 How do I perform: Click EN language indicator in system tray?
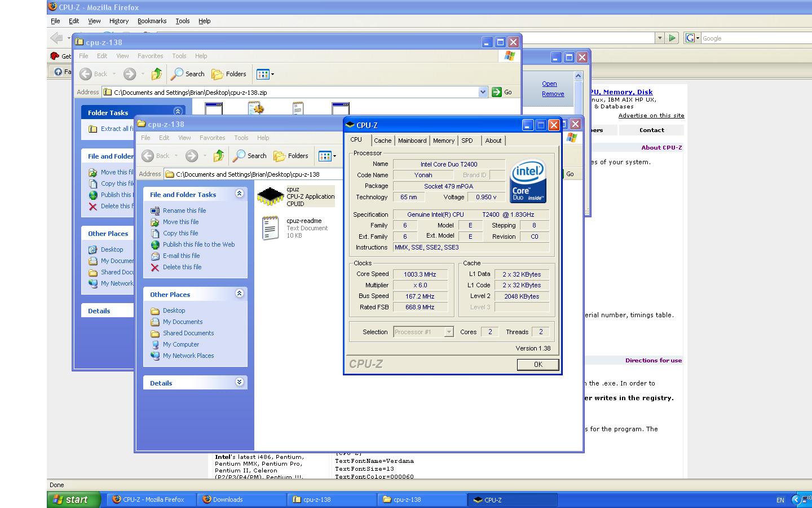pos(780,500)
